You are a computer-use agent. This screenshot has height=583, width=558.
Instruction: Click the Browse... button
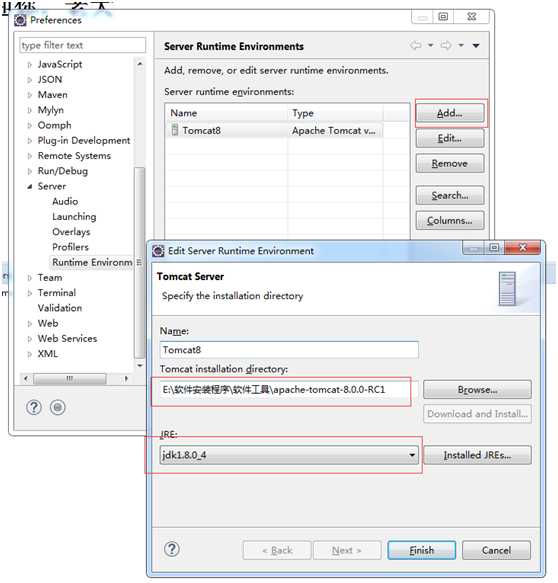pyautogui.click(x=477, y=390)
